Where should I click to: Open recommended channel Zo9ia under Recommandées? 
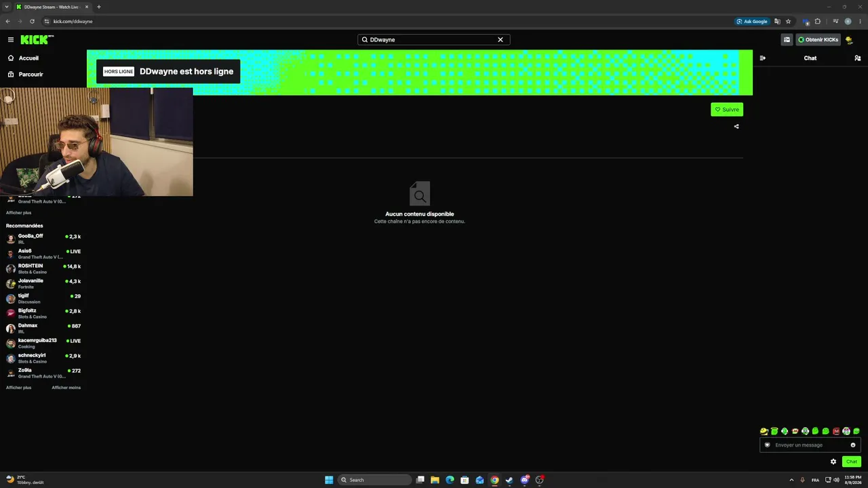click(43, 373)
